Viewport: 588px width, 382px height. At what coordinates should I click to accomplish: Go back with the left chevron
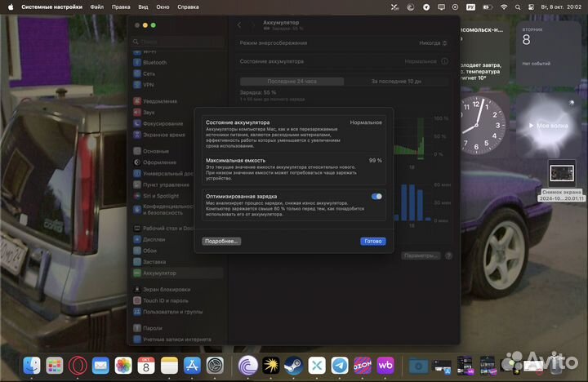click(239, 25)
